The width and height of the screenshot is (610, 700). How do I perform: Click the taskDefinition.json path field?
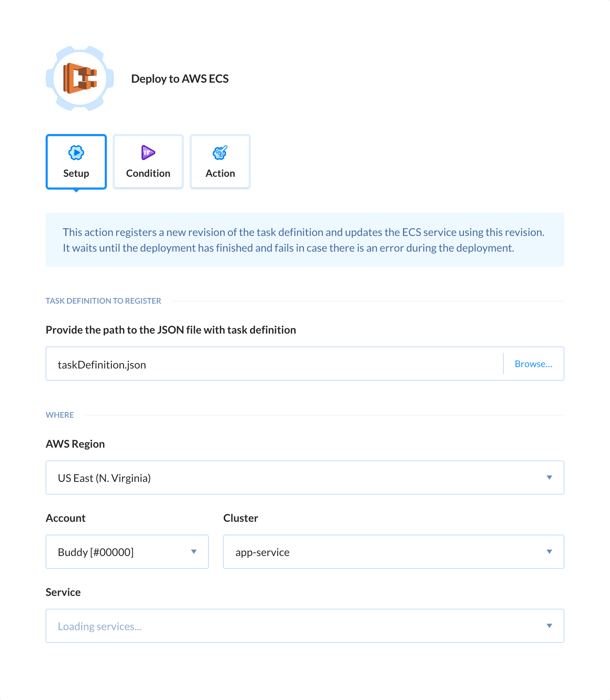tap(249, 364)
